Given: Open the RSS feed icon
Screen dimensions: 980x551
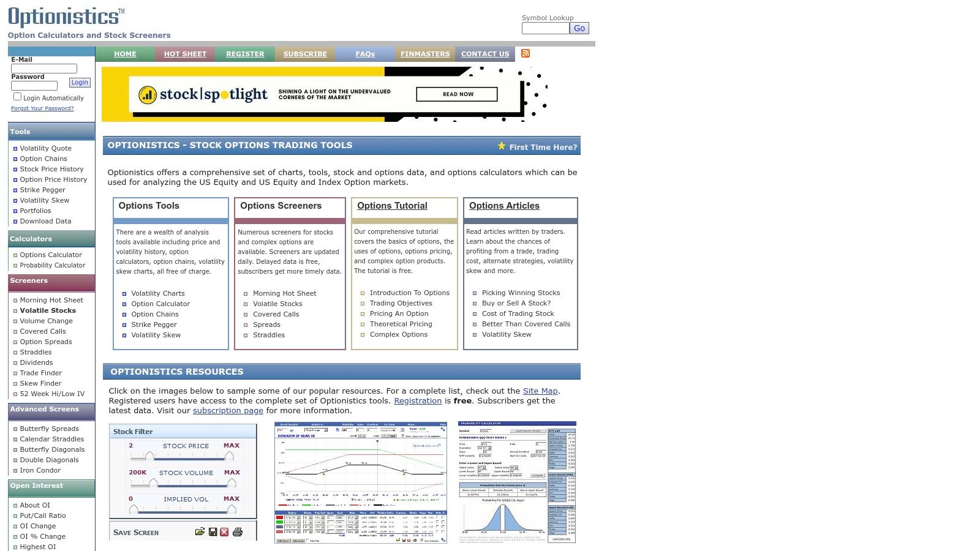Looking at the screenshot, I should [x=525, y=53].
